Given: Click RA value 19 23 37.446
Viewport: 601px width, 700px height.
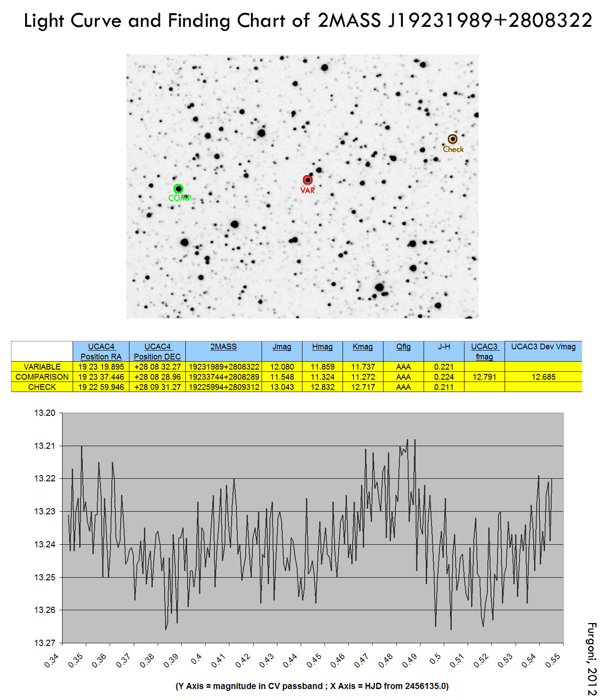Looking at the screenshot, I should pos(101,377).
